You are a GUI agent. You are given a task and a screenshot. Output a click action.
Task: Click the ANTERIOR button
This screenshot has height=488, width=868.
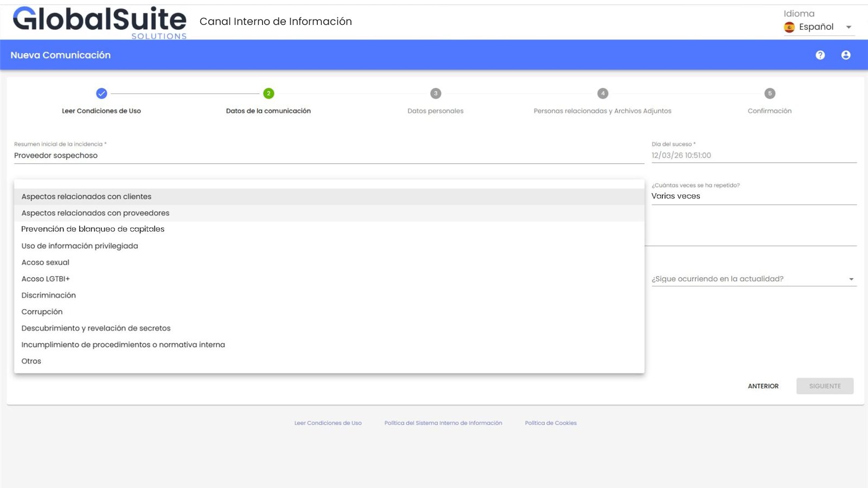click(763, 386)
